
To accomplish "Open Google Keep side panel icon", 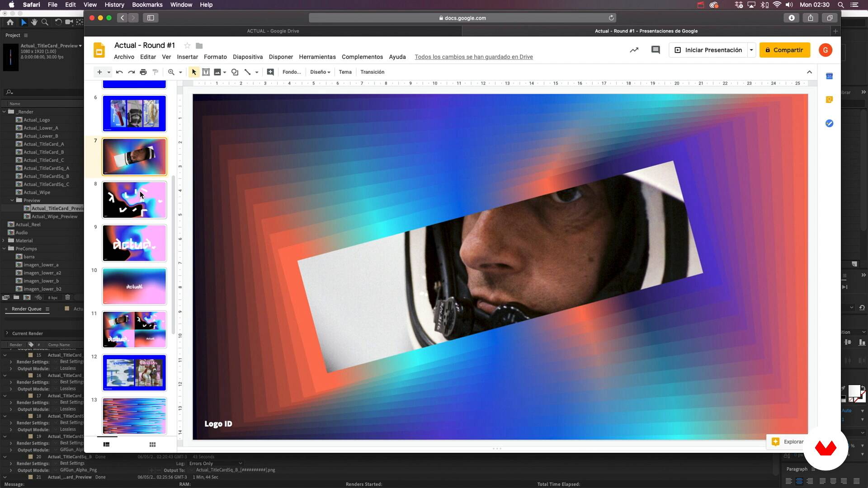I will 829,99.
